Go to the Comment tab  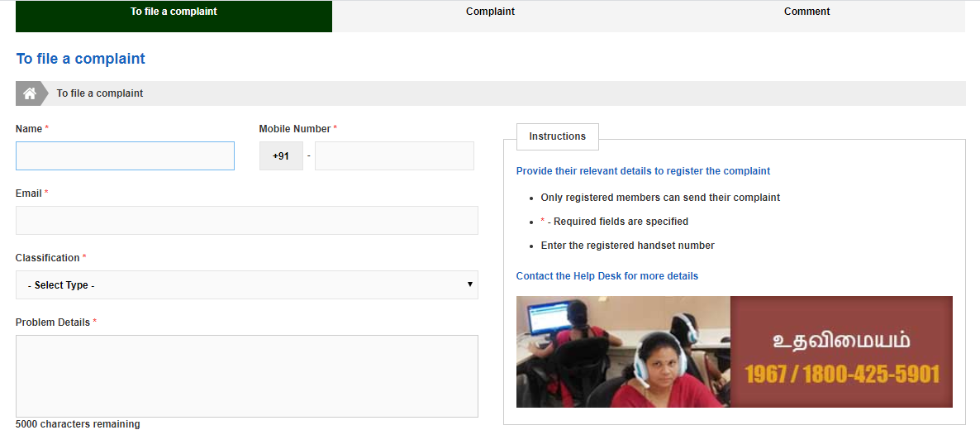(x=806, y=12)
